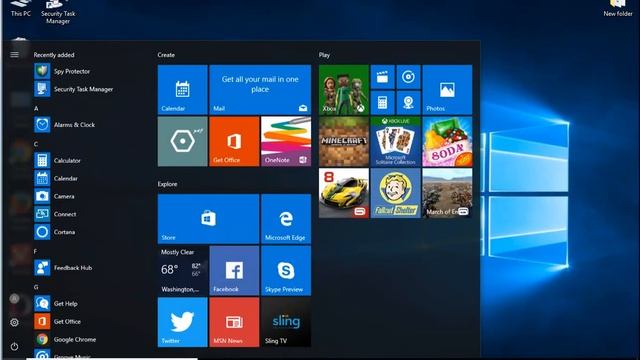Launch the Minecraft tile
Viewport: 640px width, 360px height.
point(344,141)
